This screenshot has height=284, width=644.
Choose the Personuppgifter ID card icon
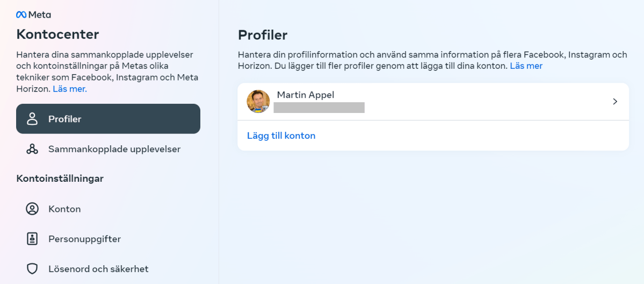point(32,239)
